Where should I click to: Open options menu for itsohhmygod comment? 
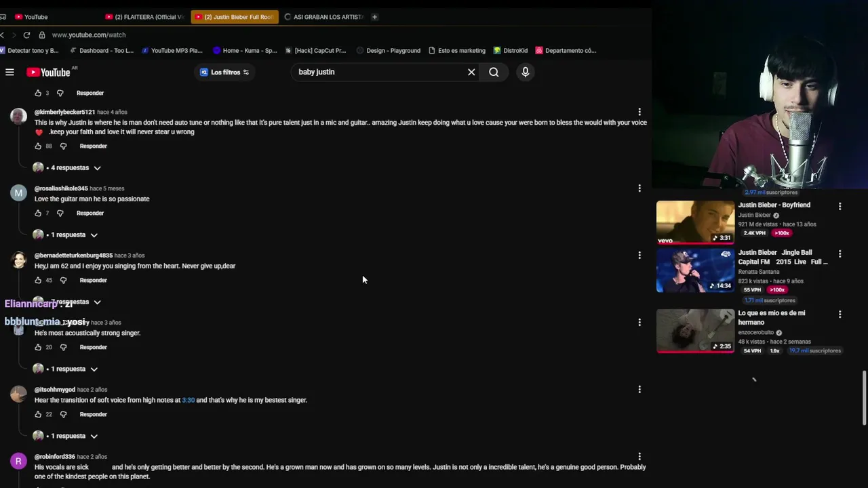click(x=639, y=390)
